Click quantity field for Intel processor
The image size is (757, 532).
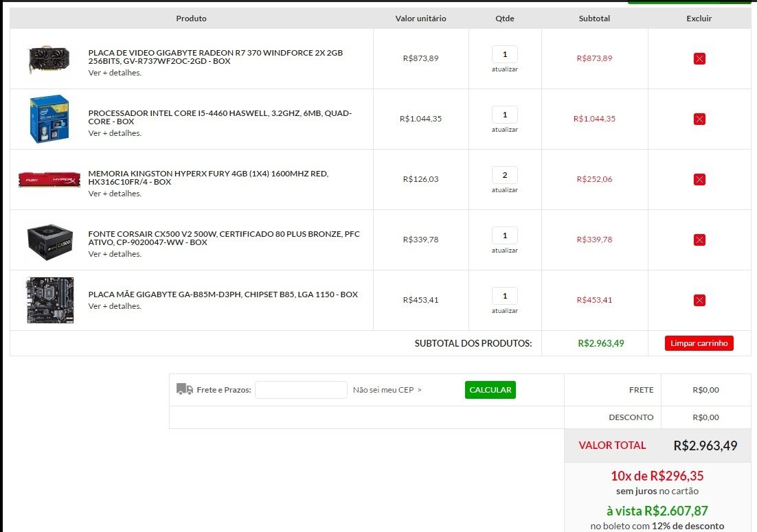pos(504,115)
